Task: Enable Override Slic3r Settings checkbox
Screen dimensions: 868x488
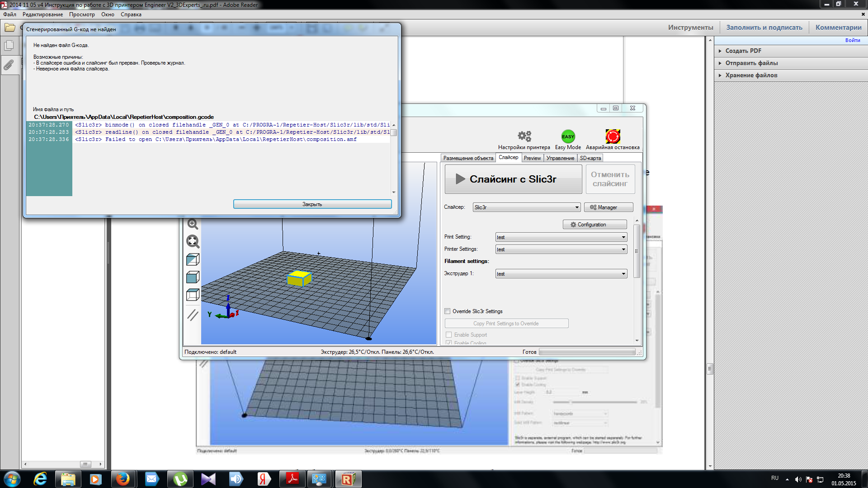Action: point(448,311)
